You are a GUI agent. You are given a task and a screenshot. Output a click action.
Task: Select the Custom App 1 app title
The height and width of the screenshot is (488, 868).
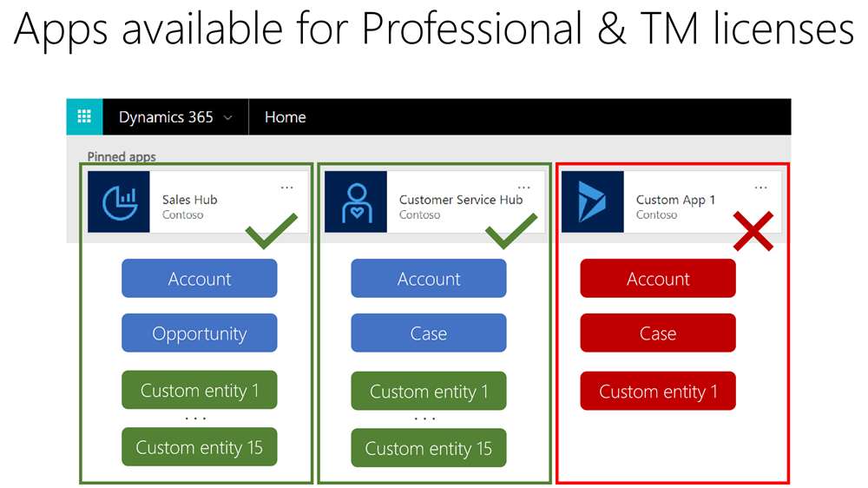pyautogui.click(x=675, y=200)
